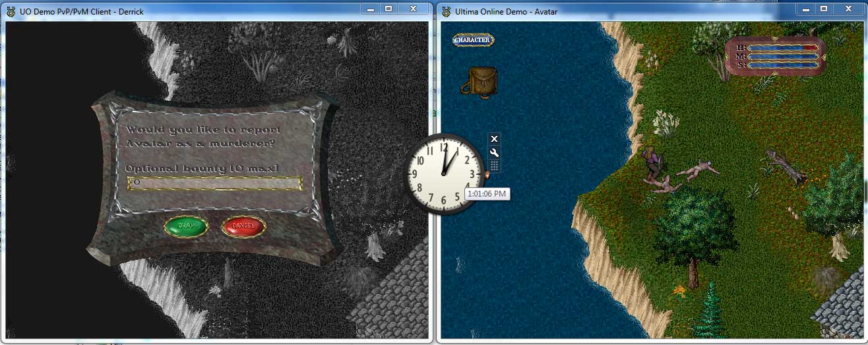This screenshot has height=345, width=868.
Task: Click the stamina (S) bar in status gump
Action: point(782,65)
